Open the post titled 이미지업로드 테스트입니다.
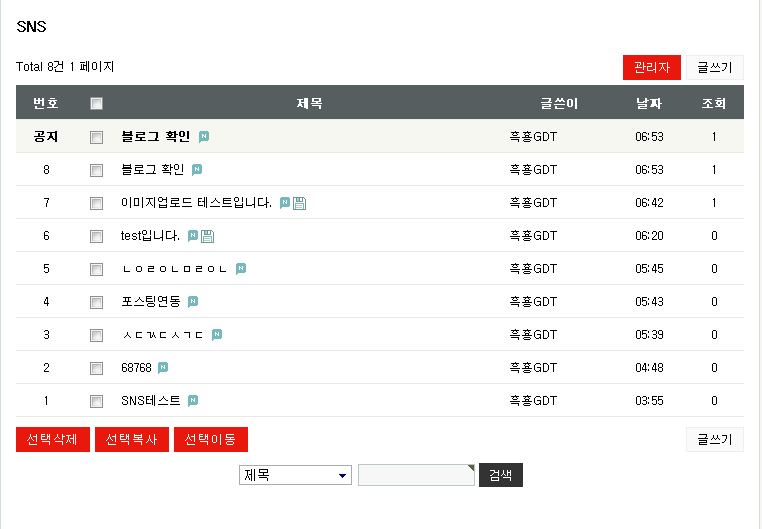762x529 pixels. pos(196,203)
